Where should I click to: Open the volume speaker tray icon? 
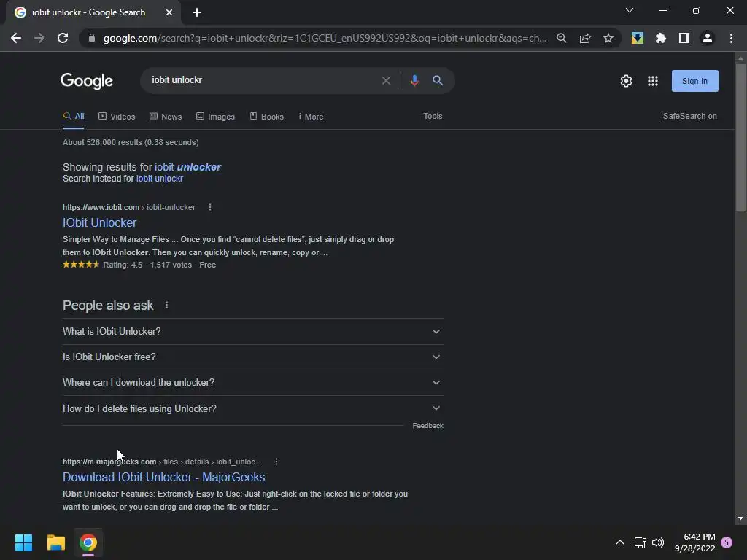click(658, 542)
